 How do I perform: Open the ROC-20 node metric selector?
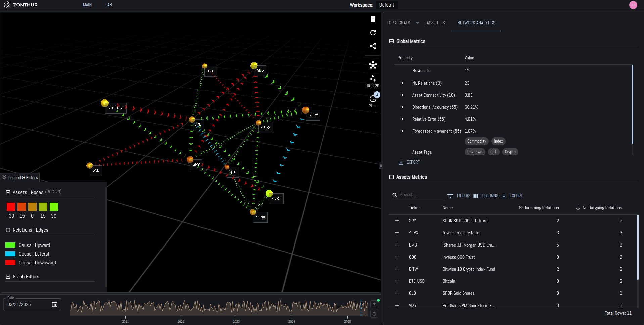coord(373,81)
